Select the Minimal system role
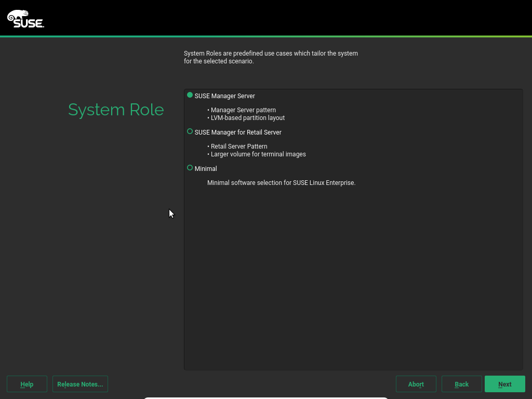 coord(190,168)
